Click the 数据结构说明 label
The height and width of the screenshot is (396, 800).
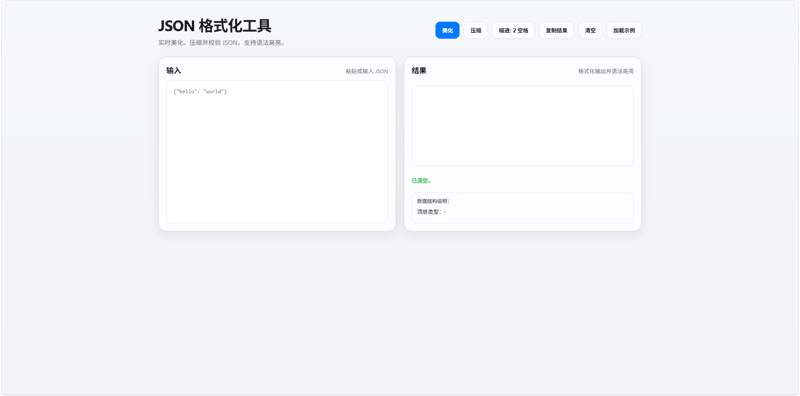pyautogui.click(x=433, y=201)
